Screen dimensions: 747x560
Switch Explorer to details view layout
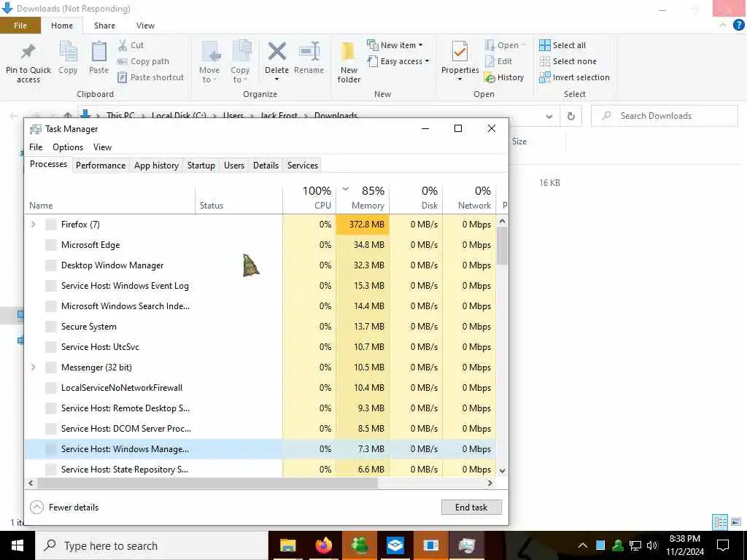click(720, 522)
